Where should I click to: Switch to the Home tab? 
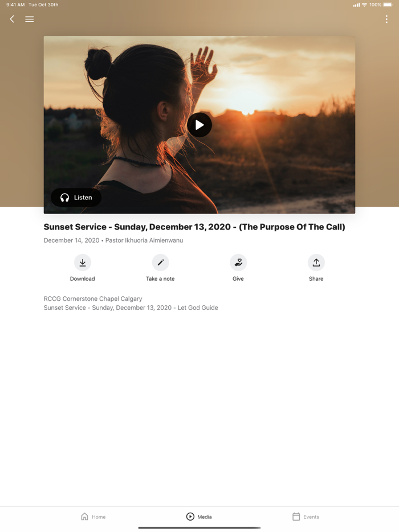coord(93,517)
